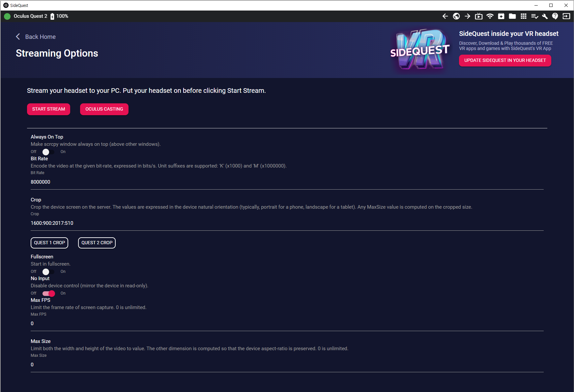Screen dimensions: 574x392
Task: Open the installed apps grid icon
Action: point(524,16)
